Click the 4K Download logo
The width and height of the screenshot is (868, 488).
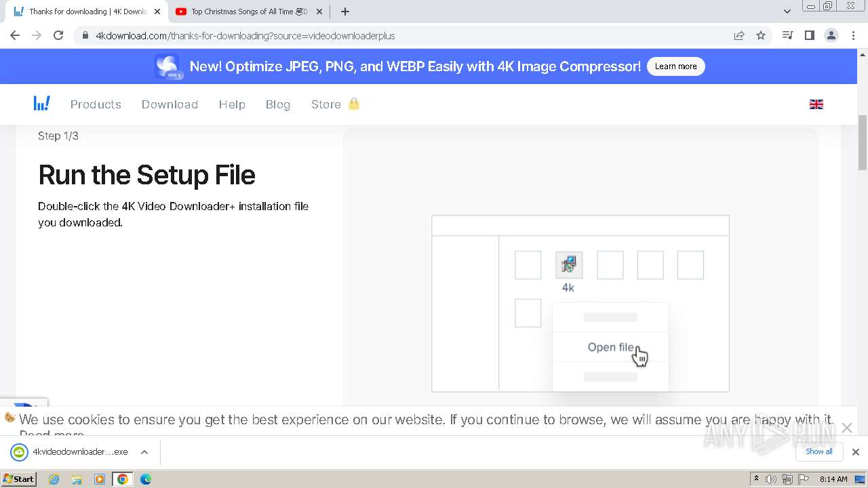42,104
